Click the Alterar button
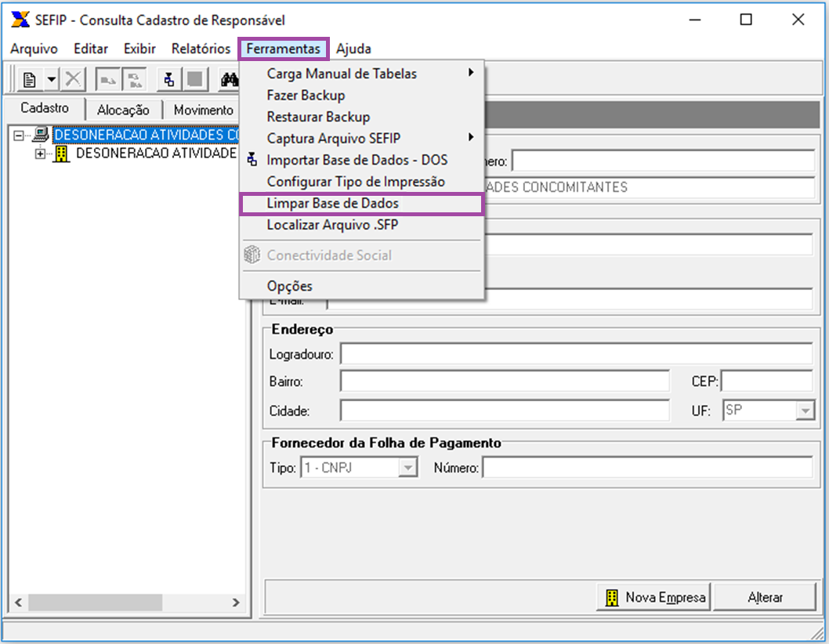This screenshot has width=829, height=644. (x=765, y=598)
